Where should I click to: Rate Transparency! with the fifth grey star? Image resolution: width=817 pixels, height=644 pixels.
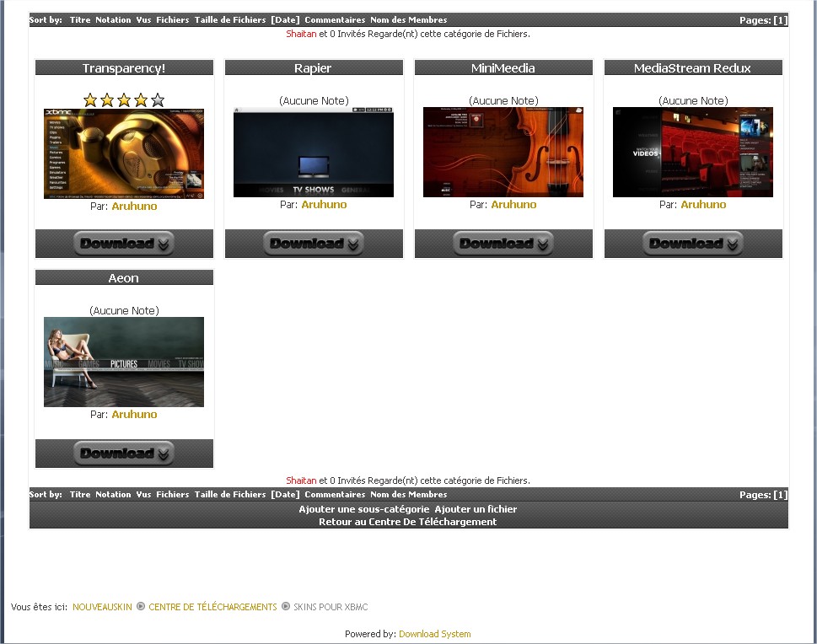point(158,100)
